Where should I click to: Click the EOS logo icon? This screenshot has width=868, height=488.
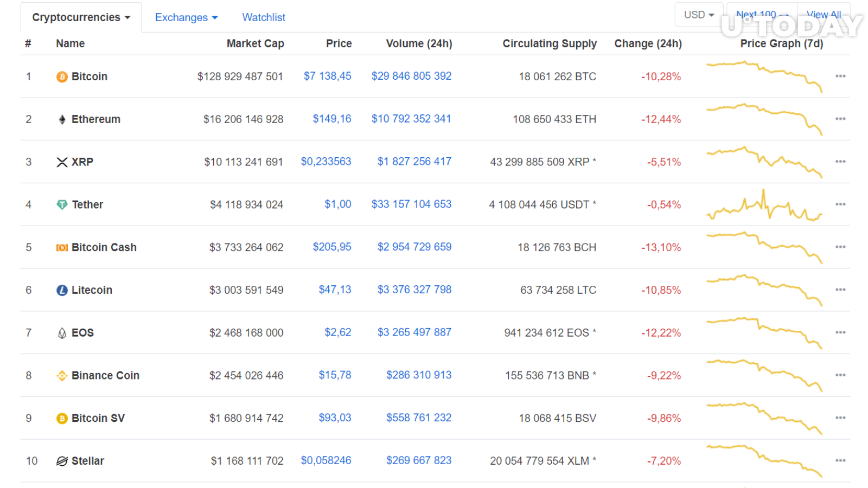tap(62, 333)
